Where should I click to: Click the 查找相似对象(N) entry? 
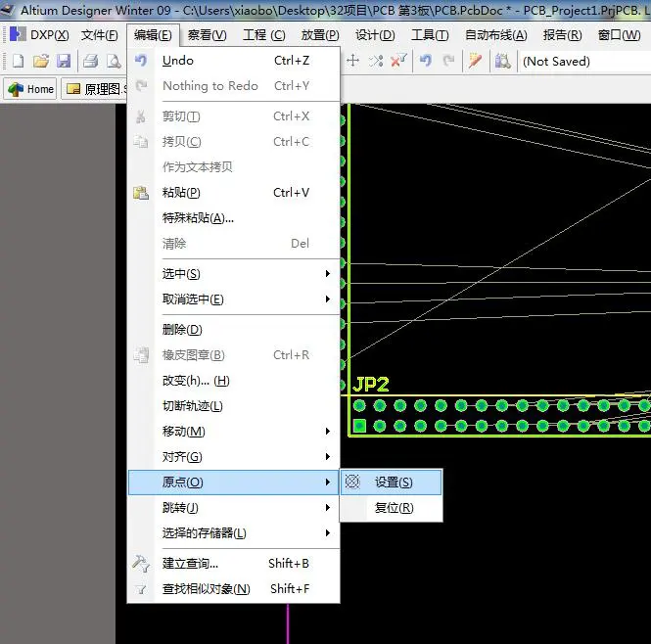pos(206,589)
